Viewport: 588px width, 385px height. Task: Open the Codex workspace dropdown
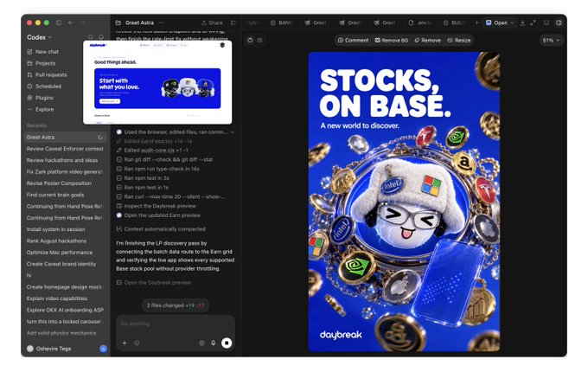(39, 37)
